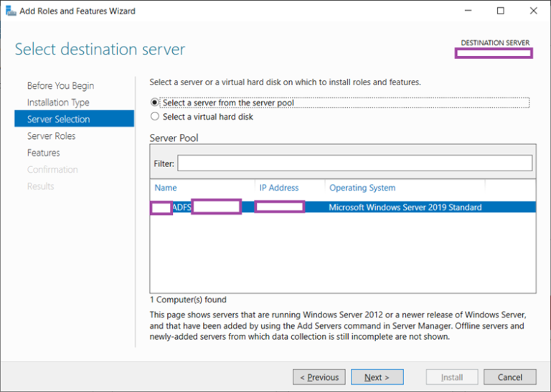This screenshot has height=392, width=551.
Task: Cancel the Add Roles wizard
Action: 510,377
